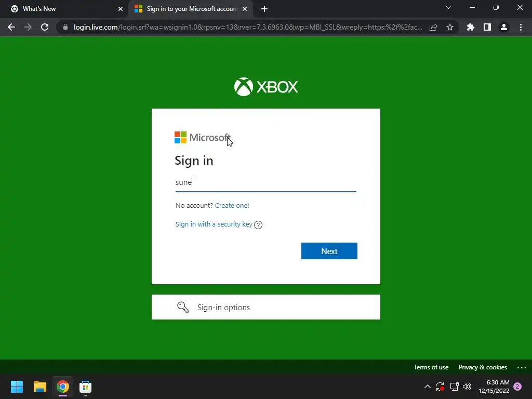
Task: Open File Explorer from the taskbar
Action: 39,387
